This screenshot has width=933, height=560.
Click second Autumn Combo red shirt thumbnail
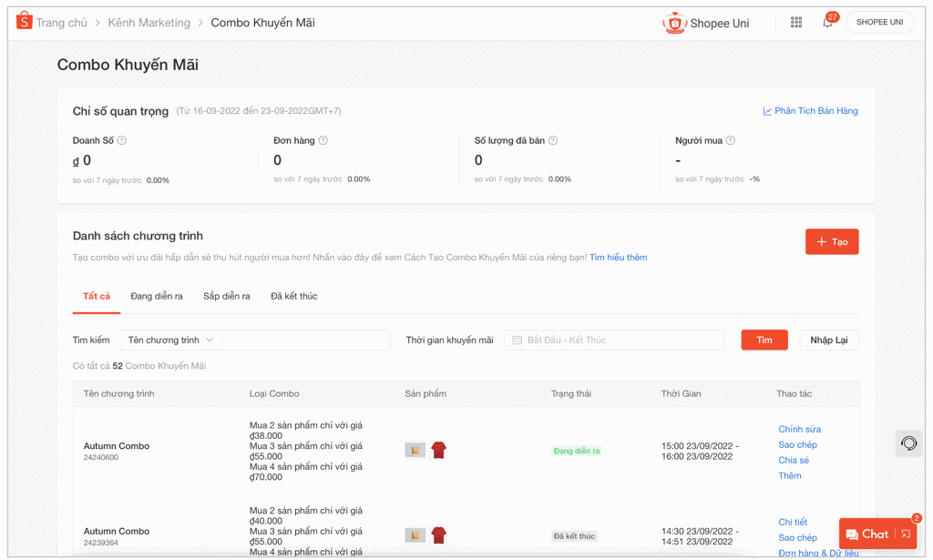[439, 535]
